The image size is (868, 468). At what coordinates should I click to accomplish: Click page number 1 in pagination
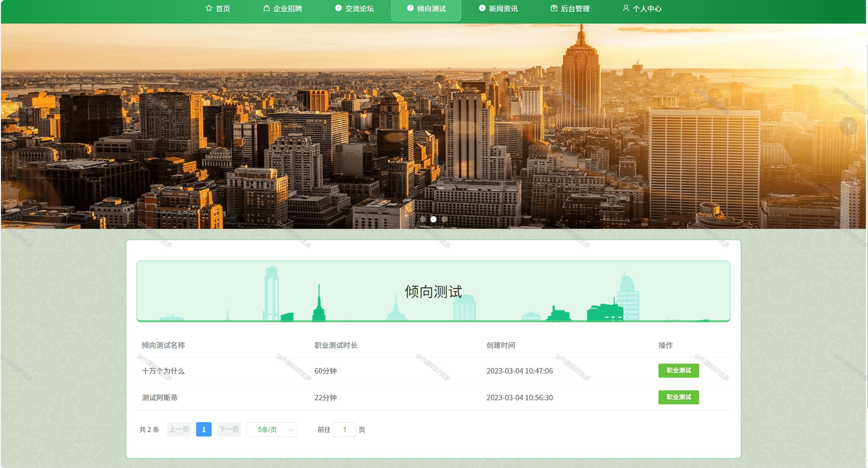click(204, 430)
